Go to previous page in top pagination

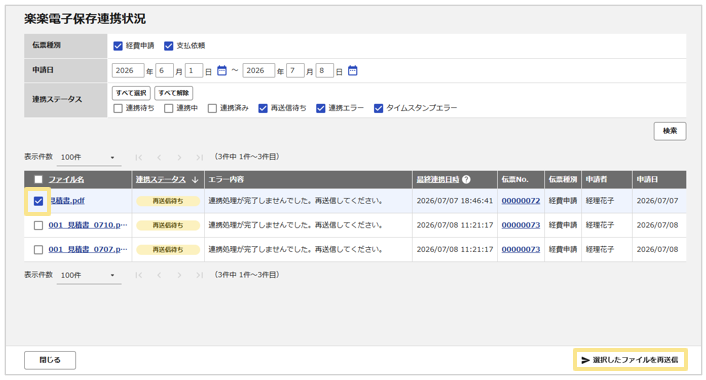(159, 157)
